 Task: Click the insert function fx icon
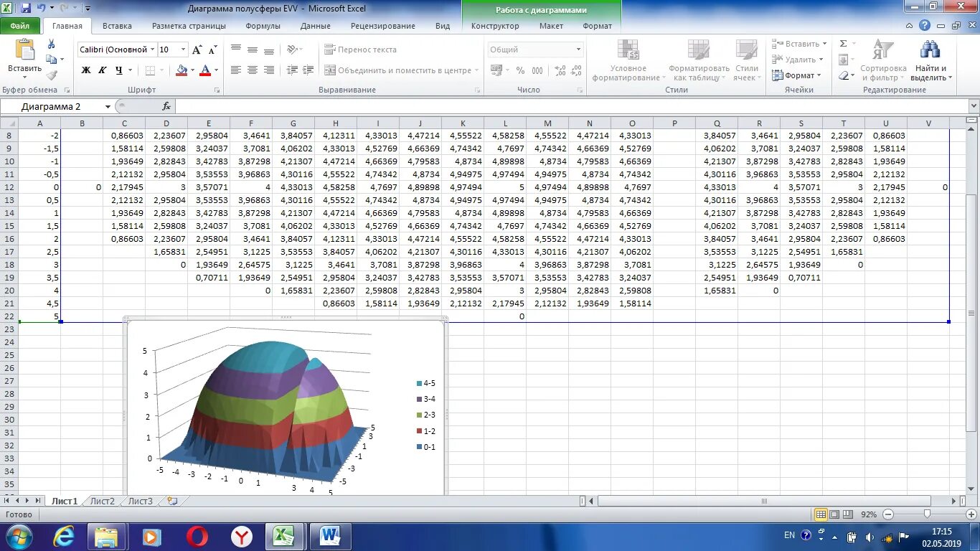[x=166, y=106]
